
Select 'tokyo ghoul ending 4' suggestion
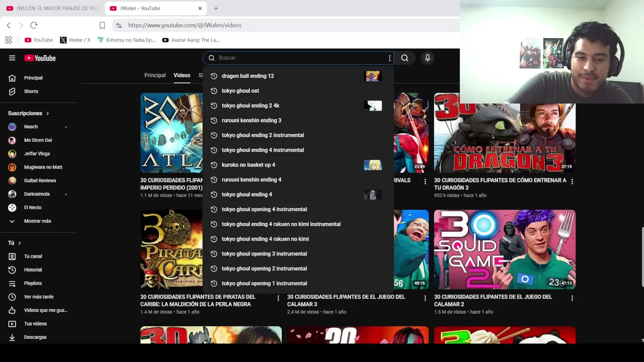point(298,195)
